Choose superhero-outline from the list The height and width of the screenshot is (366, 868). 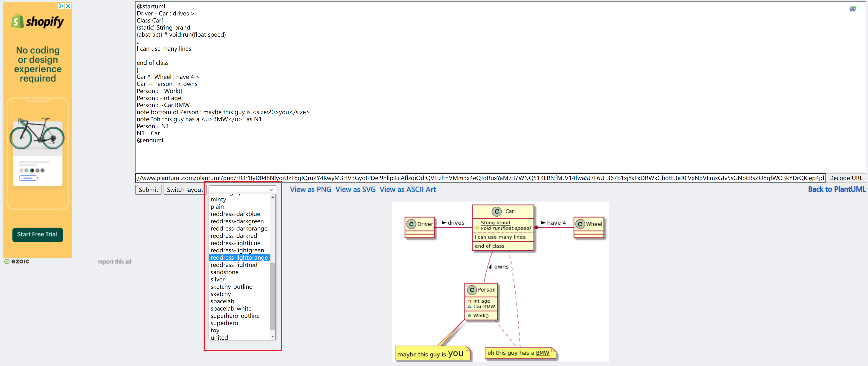[x=235, y=316]
